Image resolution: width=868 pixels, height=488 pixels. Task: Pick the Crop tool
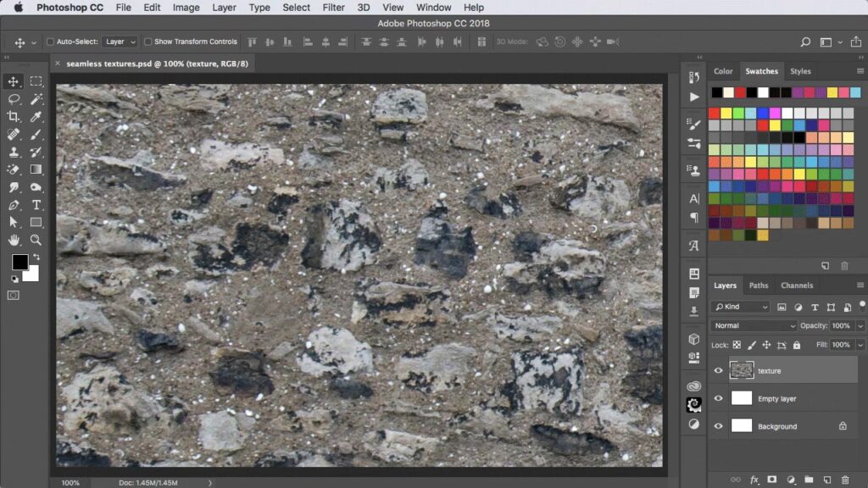(x=14, y=117)
